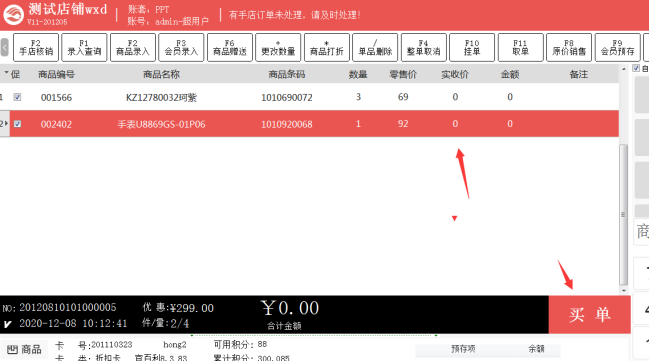Click F10 挂单 button
The height and width of the screenshot is (362, 649).
click(x=472, y=48)
